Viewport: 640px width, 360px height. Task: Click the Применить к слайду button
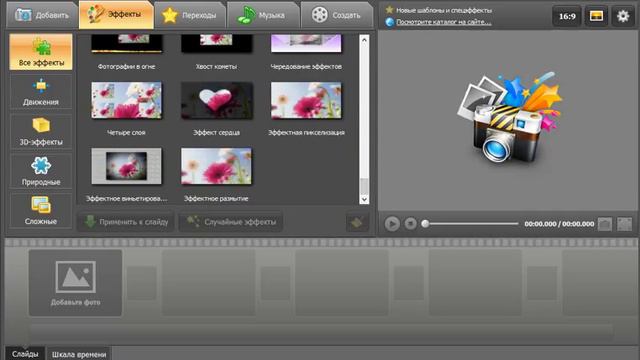pyautogui.click(x=126, y=222)
